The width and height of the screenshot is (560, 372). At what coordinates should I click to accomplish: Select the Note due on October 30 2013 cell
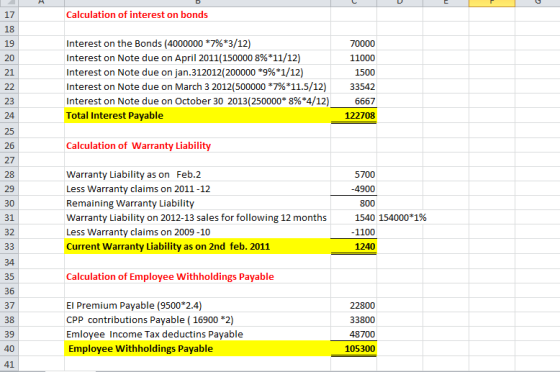pos(198,101)
